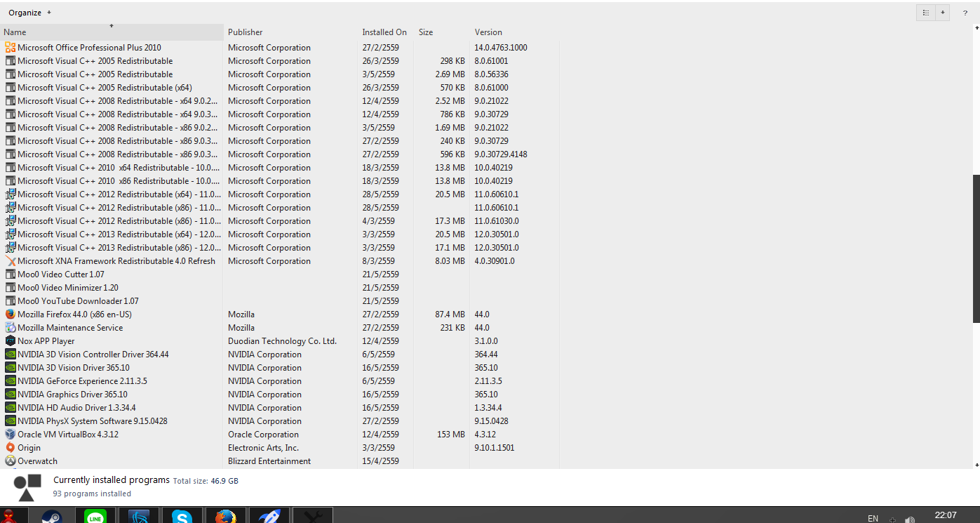Select the NVIDIA GeForce Experience icon
The image size is (980, 523).
pyautogui.click(x=10, y=381)
